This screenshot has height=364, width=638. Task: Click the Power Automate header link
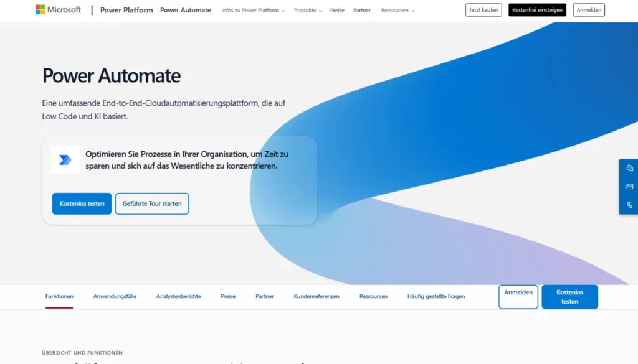(x=185, y=10)
